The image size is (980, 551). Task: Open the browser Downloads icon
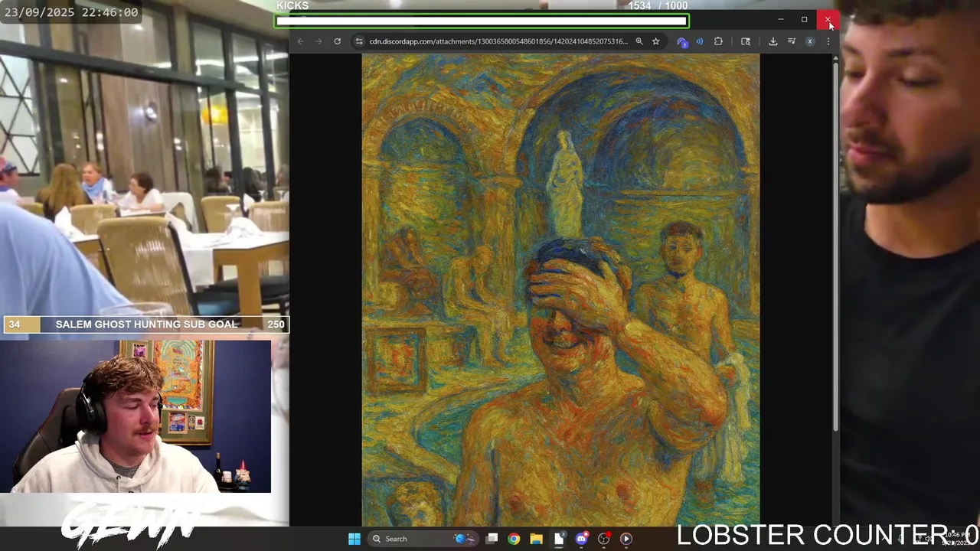coord(773,41)
